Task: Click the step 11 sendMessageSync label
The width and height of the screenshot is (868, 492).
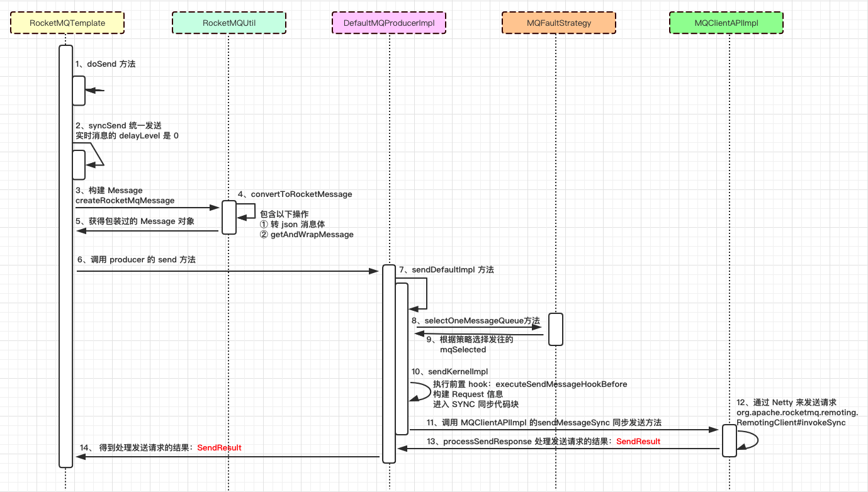Action: [x=544, y=422]
